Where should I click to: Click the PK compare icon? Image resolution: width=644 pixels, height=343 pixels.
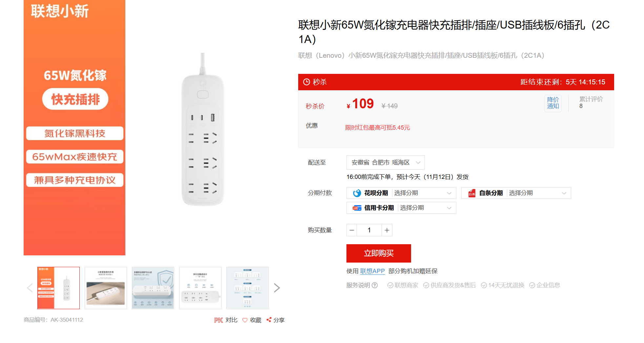(x=218, y=320)
